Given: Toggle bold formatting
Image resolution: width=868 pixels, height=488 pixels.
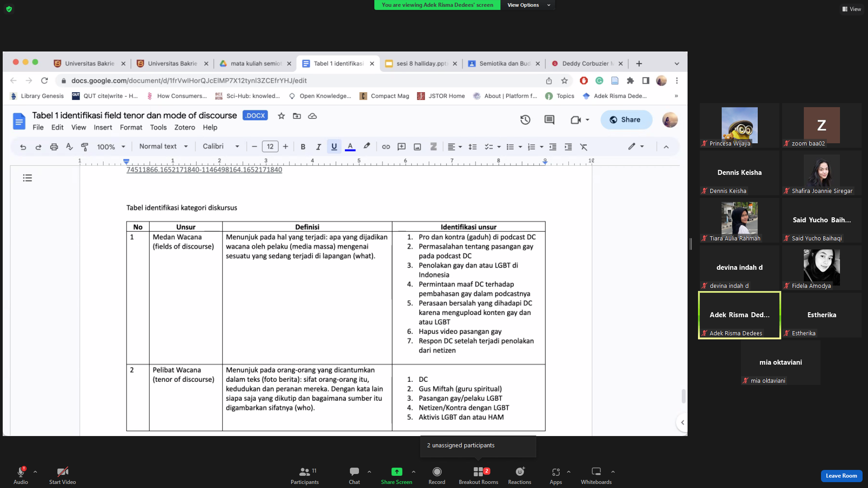Looking at the screenshot, I should (x=303, y=147).
